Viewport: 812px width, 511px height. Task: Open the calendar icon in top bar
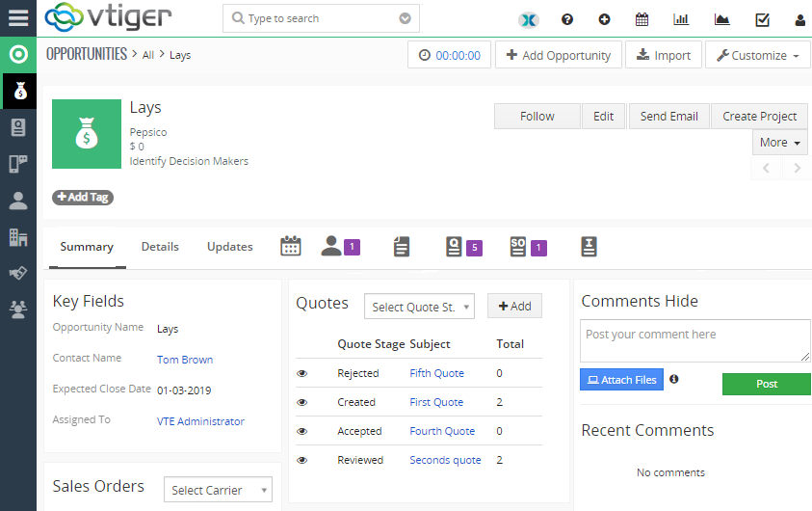(x=642, y=19)
